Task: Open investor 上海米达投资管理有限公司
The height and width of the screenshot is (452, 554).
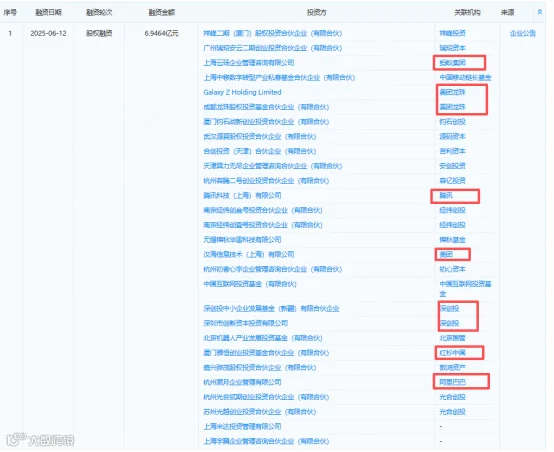Action: (242, 427)
